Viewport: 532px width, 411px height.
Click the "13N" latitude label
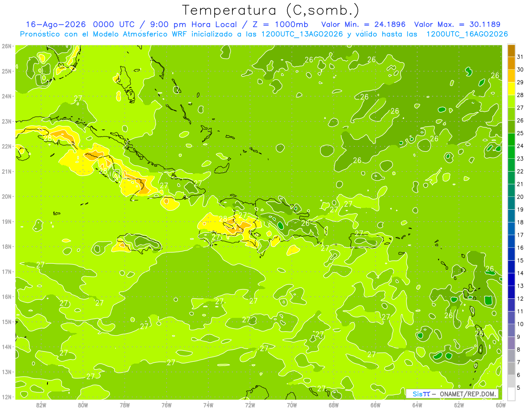(x=7, y=372)
